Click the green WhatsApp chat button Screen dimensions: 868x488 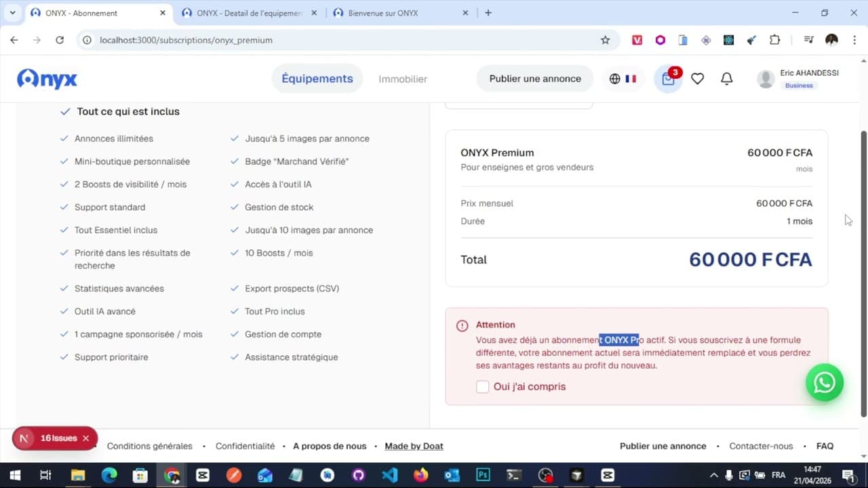pos(824,383)
